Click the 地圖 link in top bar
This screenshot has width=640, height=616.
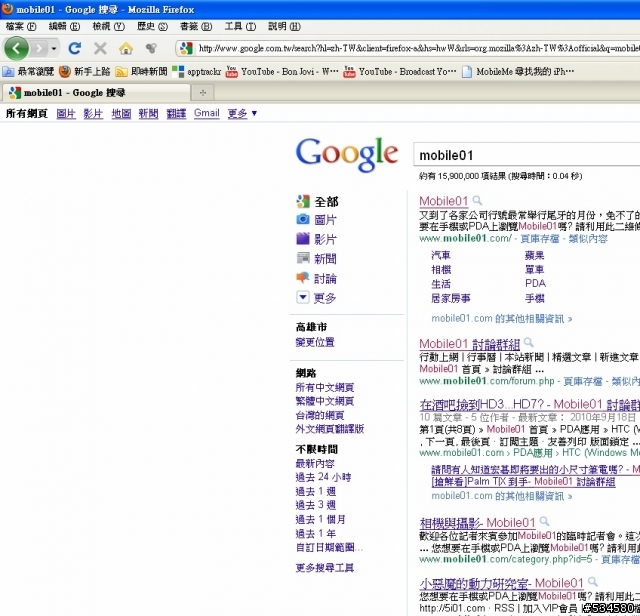[x=121, y=113]
